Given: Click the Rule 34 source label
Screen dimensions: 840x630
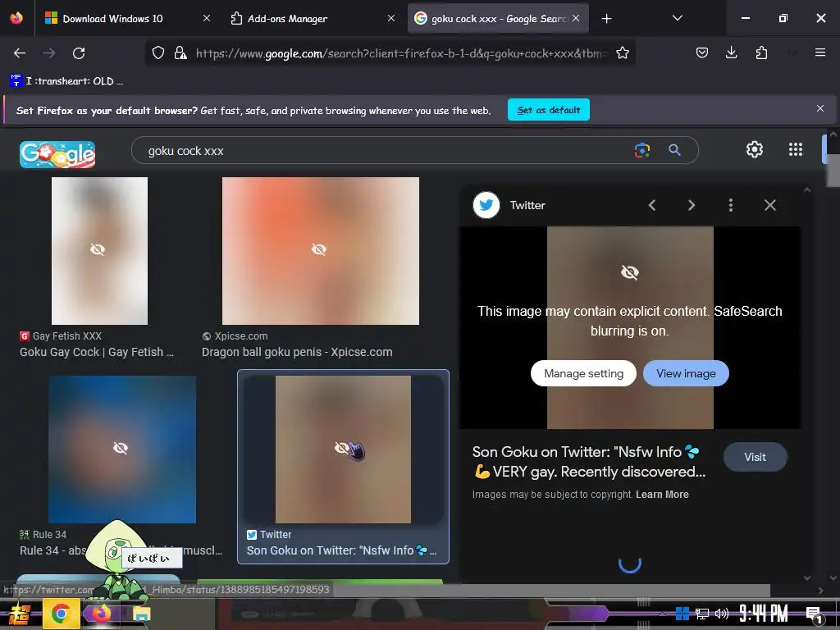Looking at the screenshot, I should [x=49, y=535].
